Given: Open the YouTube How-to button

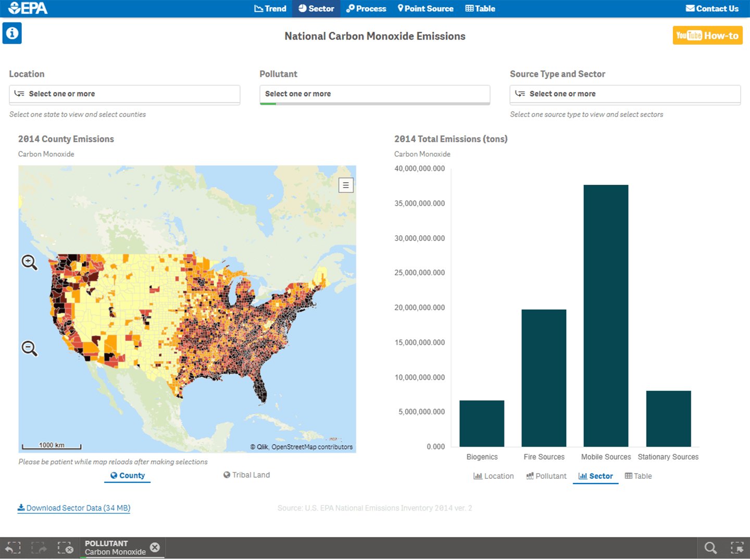Looking at the screenshot, I should pos(707,35).
